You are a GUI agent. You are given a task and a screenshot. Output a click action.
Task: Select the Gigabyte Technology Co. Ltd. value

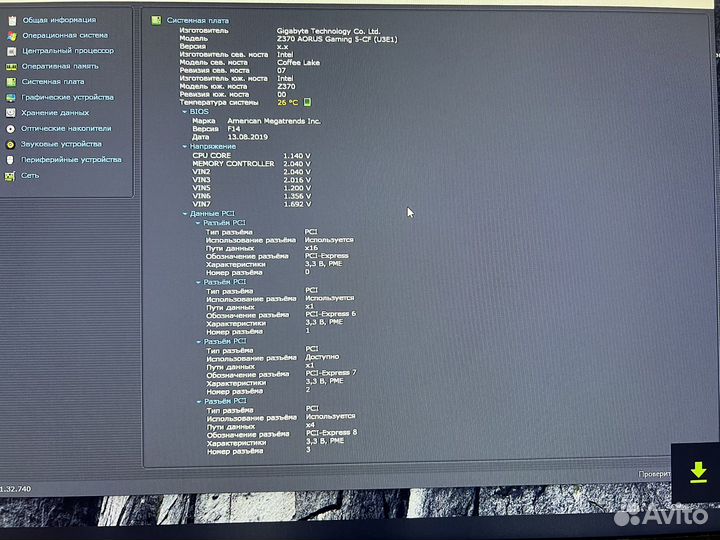pyautogui.click(x=328, y=31)
